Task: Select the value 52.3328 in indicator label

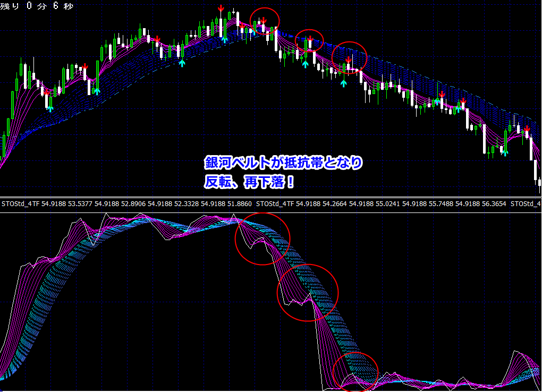Action: pos(187,204)
